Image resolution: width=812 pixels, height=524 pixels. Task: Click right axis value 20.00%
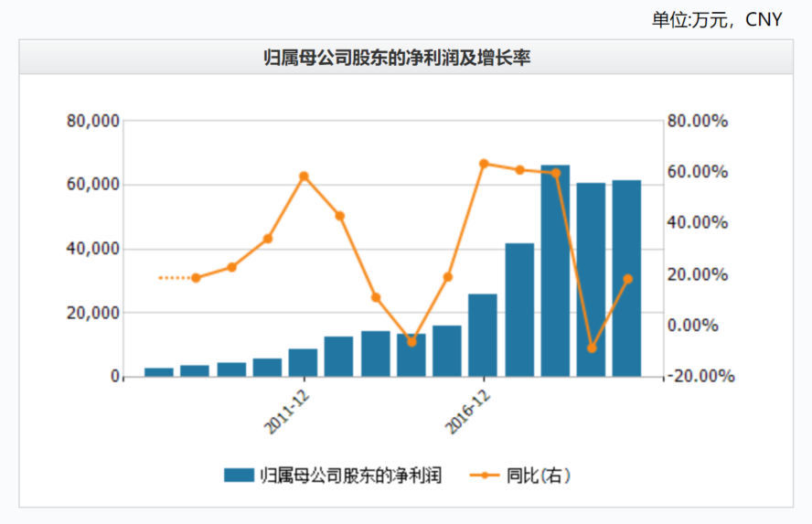click(x=697, y=274)
